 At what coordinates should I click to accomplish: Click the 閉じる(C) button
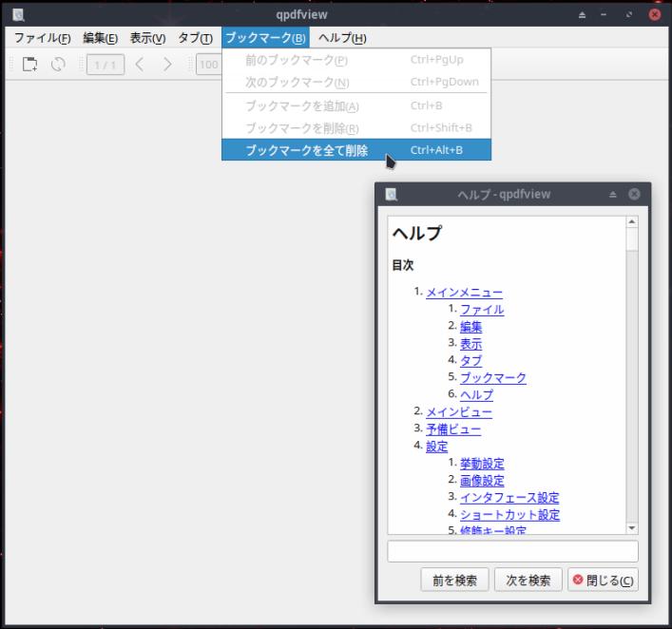coord(603,581)
